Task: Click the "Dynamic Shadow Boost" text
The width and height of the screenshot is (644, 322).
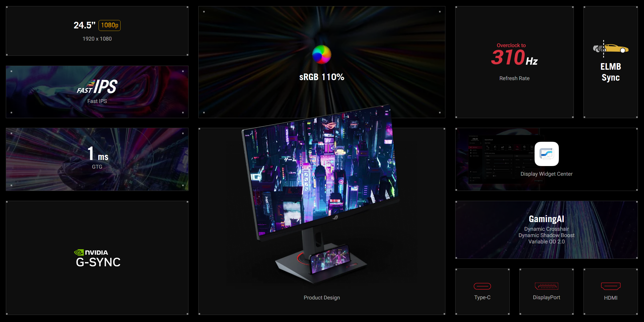Action: 546,235
